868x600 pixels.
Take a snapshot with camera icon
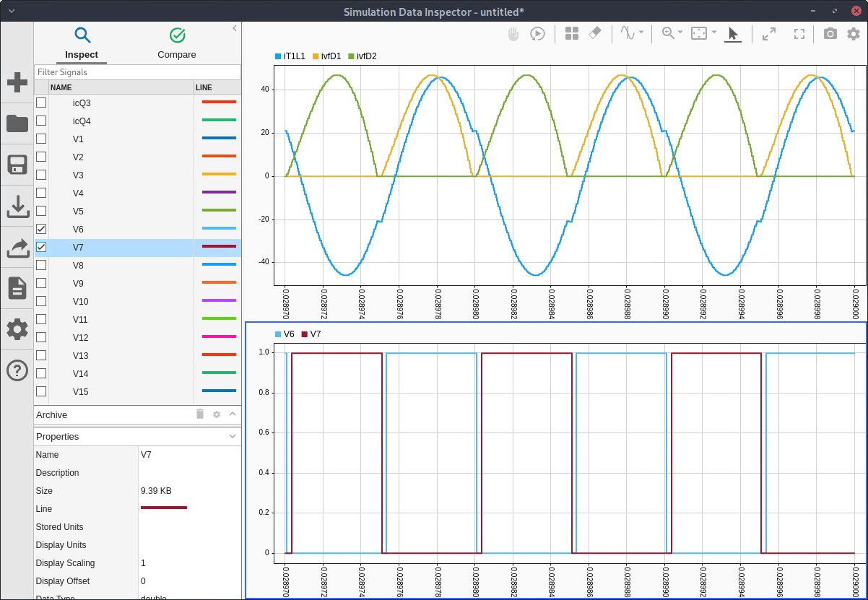point(830,34)
